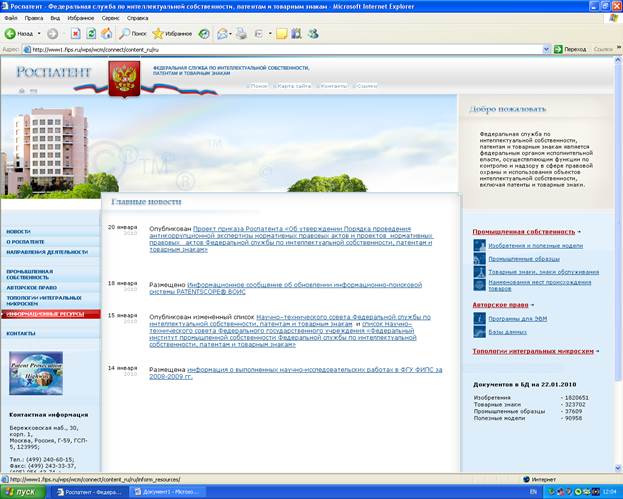Expand the toolbar chevron next to Ссылки
Viewport: 623px width, 499px height.
[x=619, y=47]
